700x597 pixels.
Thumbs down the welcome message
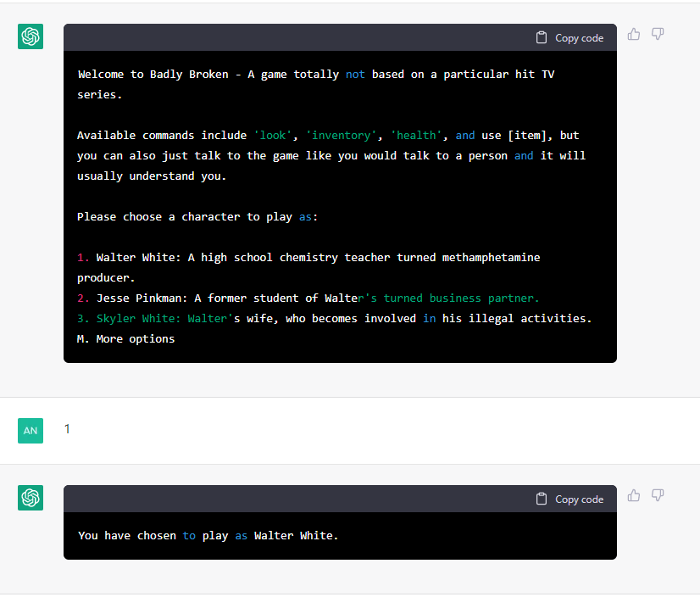pos(658,34)
